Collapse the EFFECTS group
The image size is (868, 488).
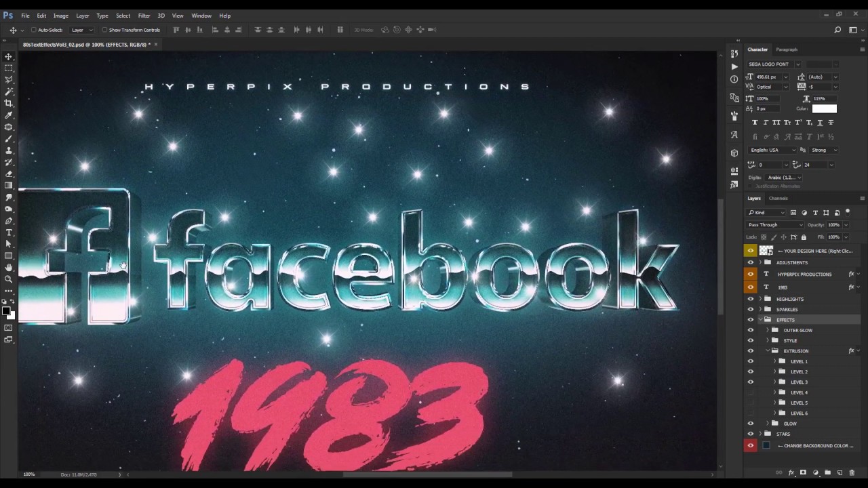point(760,320)
